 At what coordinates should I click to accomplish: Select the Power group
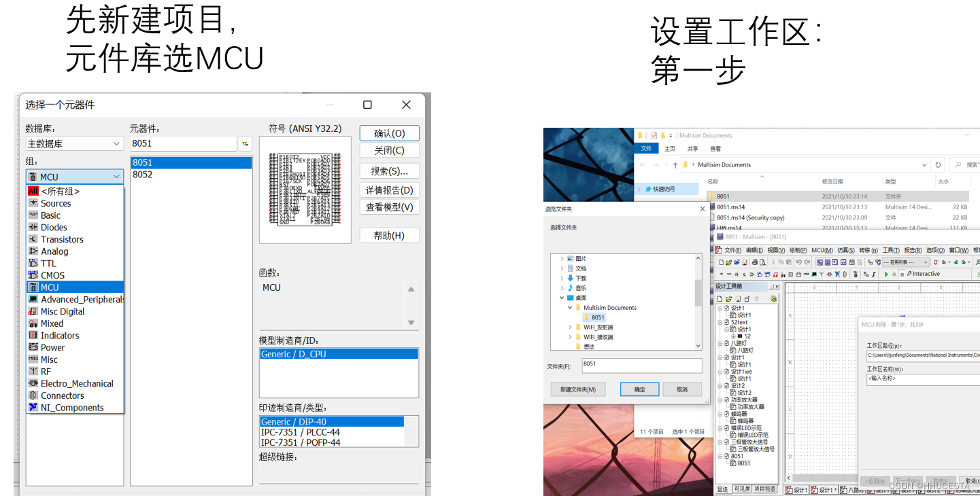tap(75, 347)
